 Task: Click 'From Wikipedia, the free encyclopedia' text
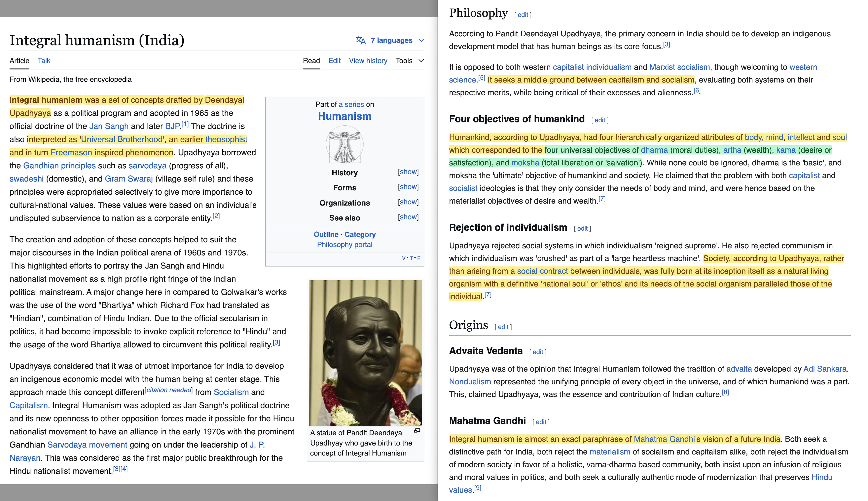71,80
